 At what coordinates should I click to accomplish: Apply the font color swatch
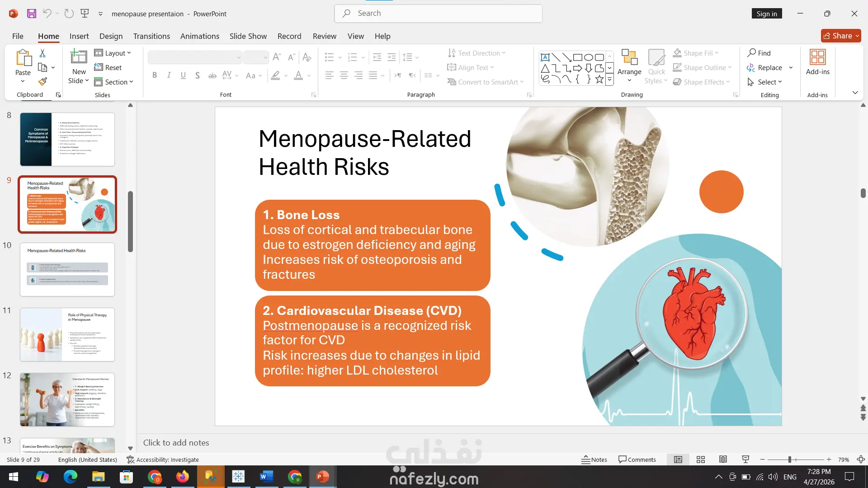298,75
